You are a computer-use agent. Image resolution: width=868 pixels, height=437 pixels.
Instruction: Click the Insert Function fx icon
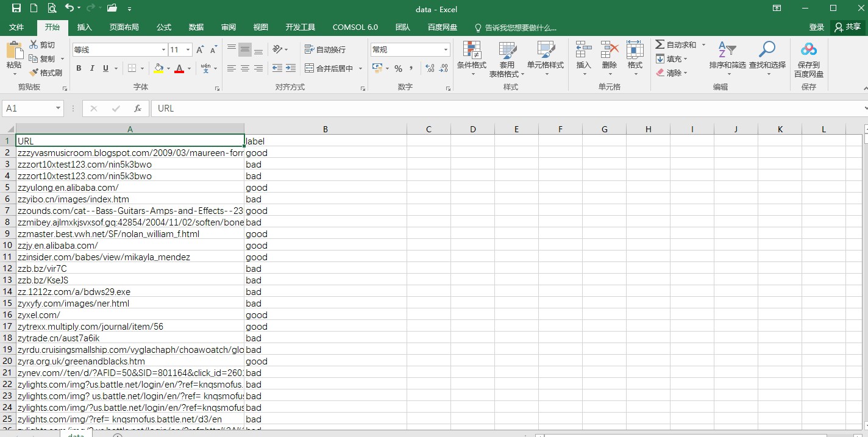tap(138, 108)
